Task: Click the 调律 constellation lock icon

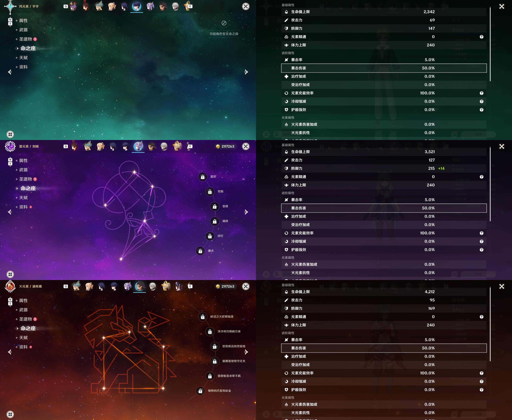Action: [x=215, y=221]
